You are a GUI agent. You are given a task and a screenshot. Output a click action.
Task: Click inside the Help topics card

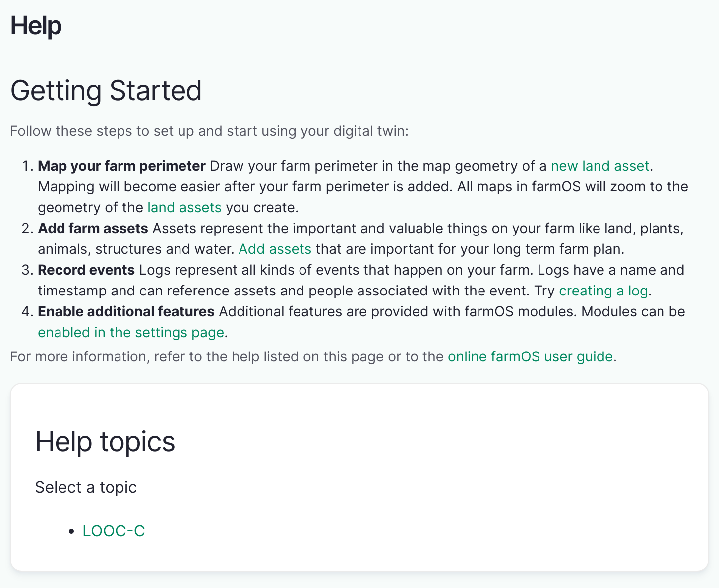[359, 476]
